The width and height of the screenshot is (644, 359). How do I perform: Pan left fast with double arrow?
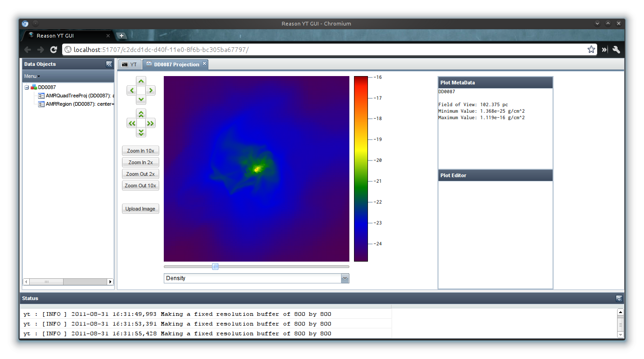[132, 123]
